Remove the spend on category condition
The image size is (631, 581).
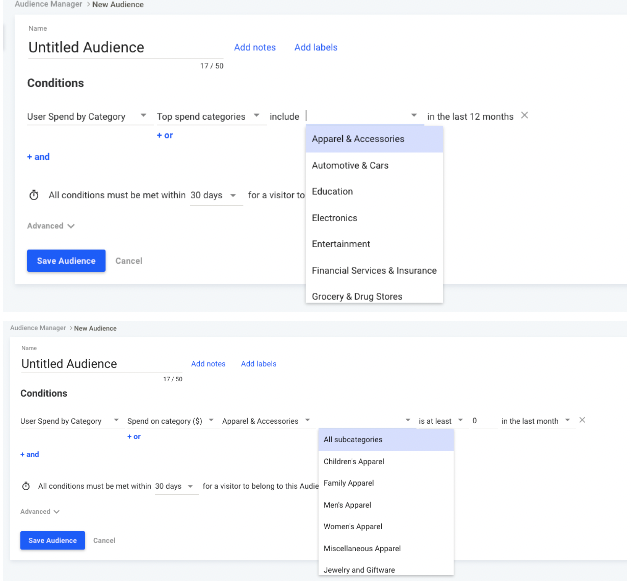pos(582,420)
